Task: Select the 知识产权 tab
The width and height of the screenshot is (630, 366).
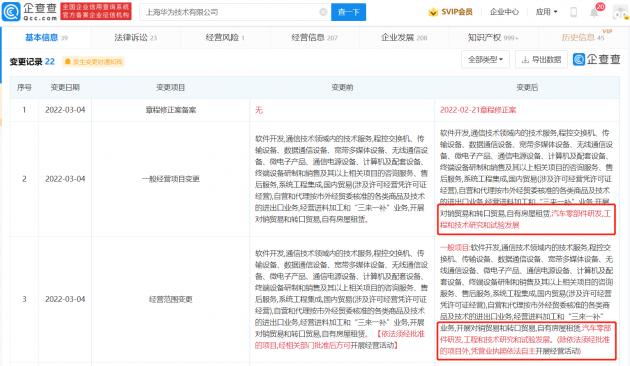Action: (x=493, y=38)
